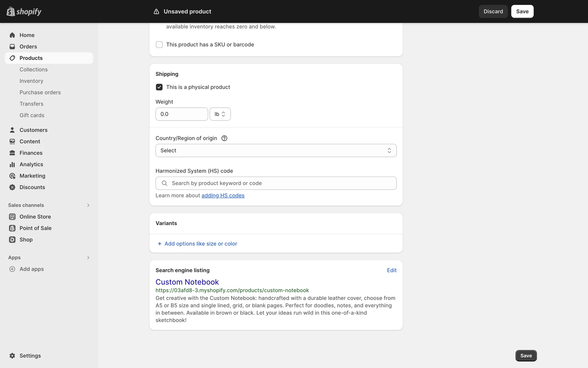Click the Orders inbox icon
Image resolution: width=588 pixels, height=368 pixels.
tap(12, 47)
